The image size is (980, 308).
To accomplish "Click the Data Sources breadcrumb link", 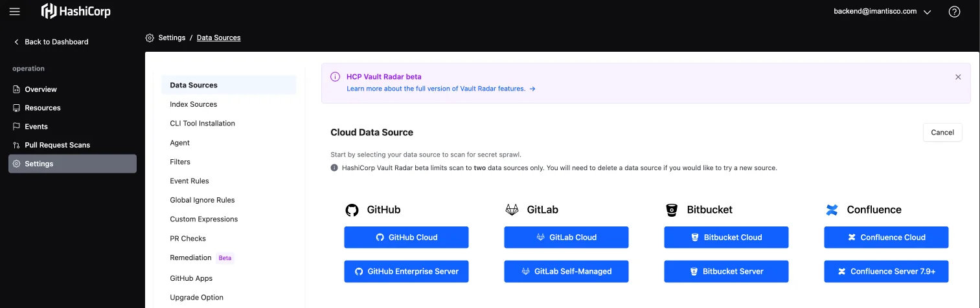I will click(218, 38).
